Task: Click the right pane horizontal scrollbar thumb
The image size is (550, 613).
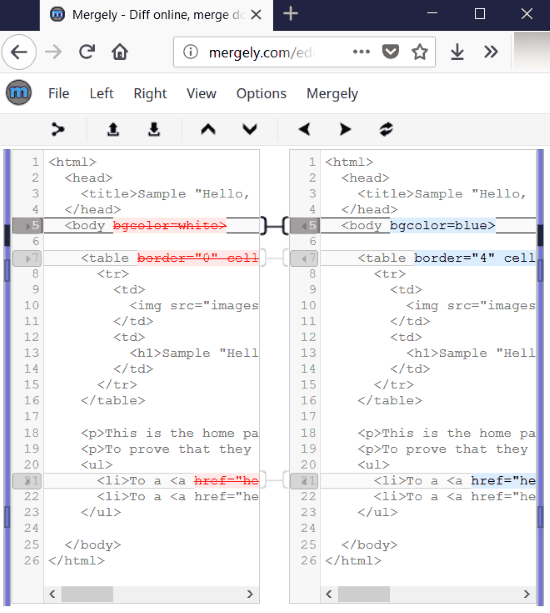Action: pos(364,594)
